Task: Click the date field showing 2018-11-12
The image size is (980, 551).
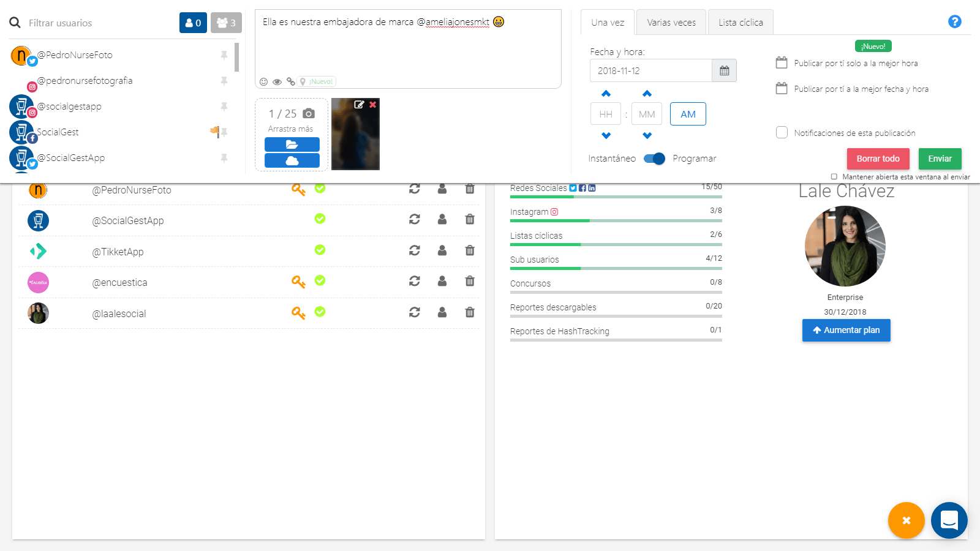Action: pos(650,70)
